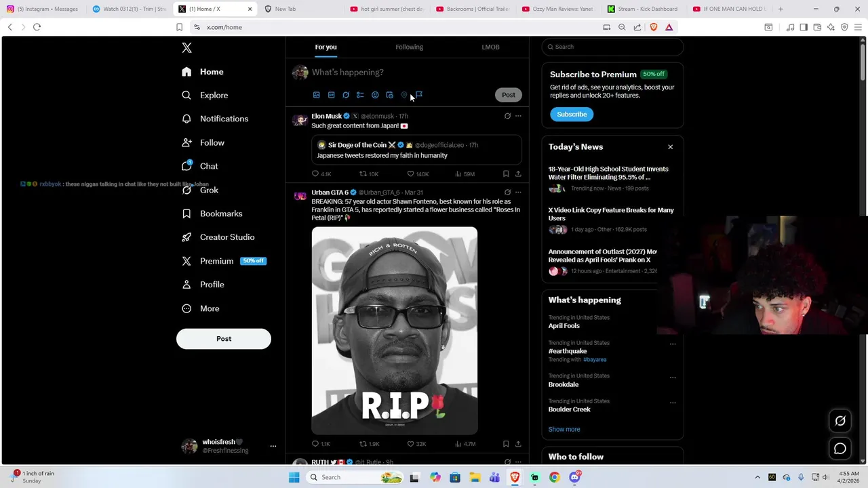Open emoji picker in the composer

[375, 95]
